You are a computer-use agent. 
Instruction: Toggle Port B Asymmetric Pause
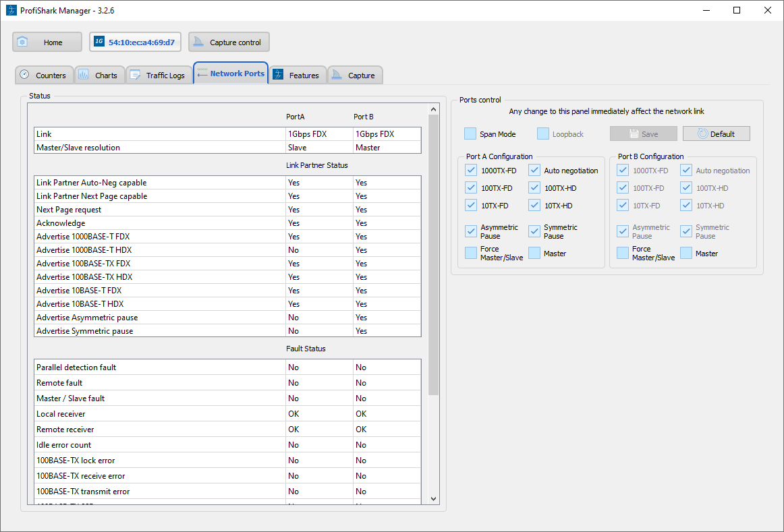(x=623, y=231)
